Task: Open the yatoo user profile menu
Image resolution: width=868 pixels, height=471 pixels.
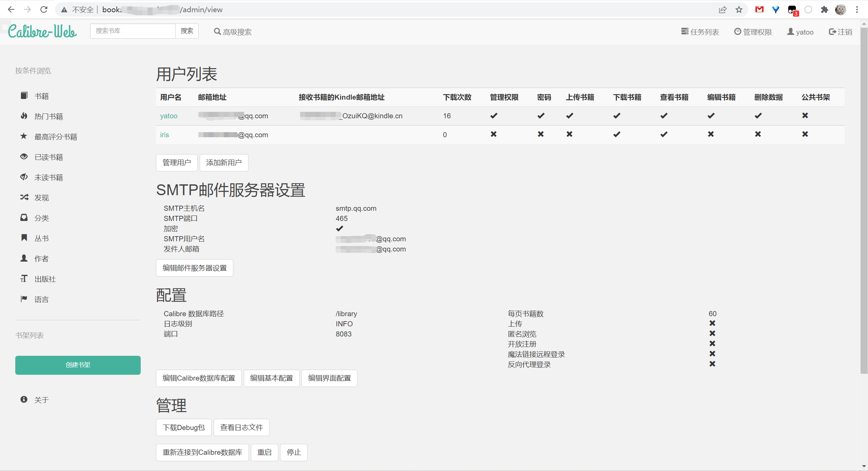Action: pyautogui.click(x=800, y=32)
